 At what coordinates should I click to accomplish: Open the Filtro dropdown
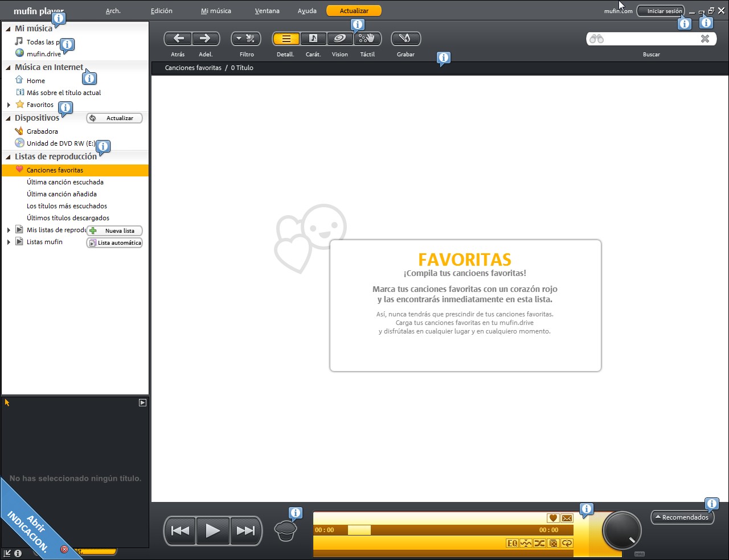coord(246,38)
